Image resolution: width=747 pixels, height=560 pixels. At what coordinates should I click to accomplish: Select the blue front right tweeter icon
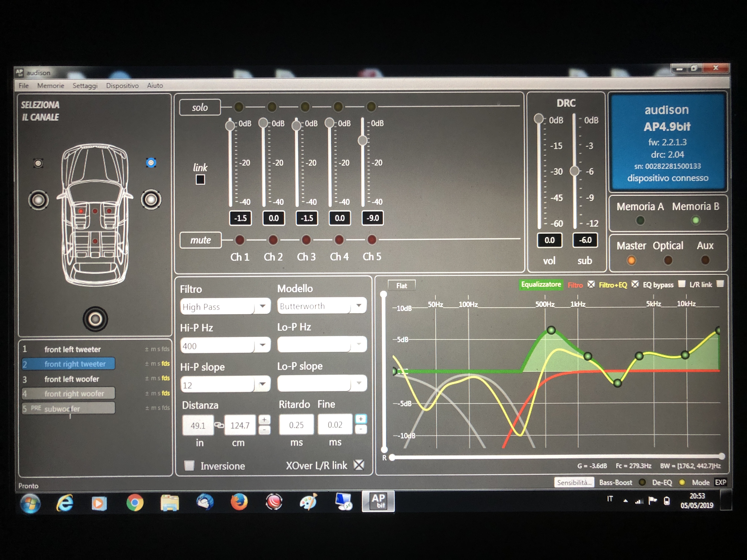(151, 163)
